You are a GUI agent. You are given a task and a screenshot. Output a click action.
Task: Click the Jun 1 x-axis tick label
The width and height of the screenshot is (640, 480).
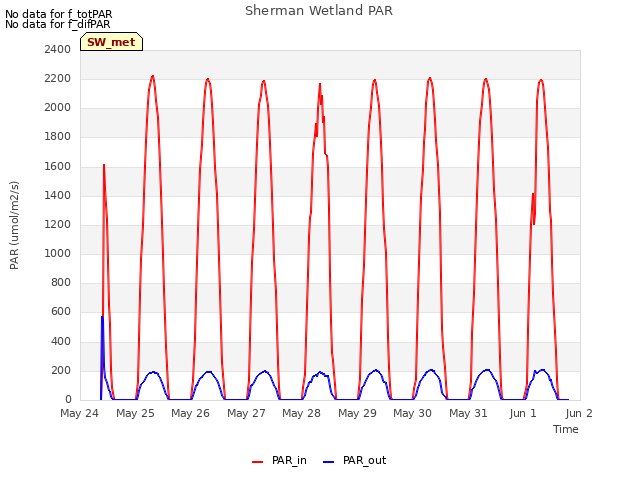(523, 413)
